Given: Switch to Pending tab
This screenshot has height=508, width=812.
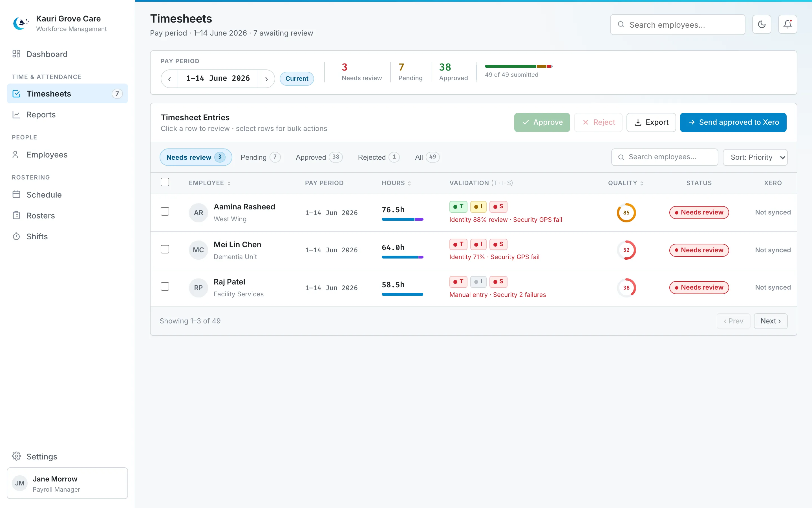Looking at the screenshot, I should coord(261,157).
